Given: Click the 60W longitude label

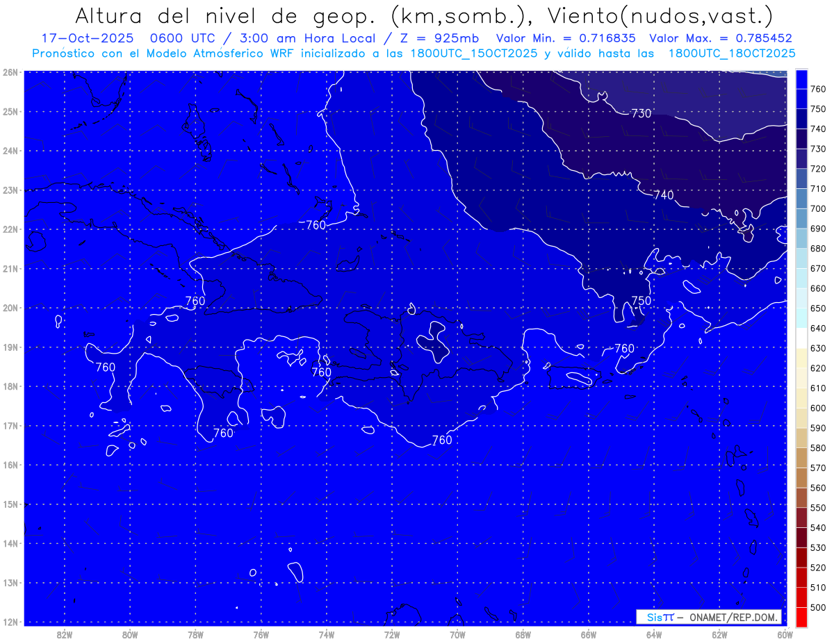Looking at the screenshot, I should [x=785, y=634].
